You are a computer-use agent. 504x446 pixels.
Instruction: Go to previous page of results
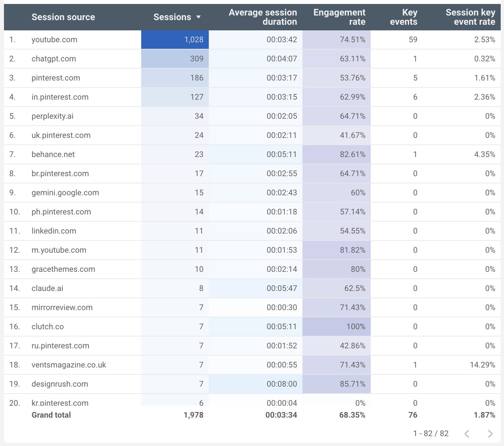coord(467,433)
